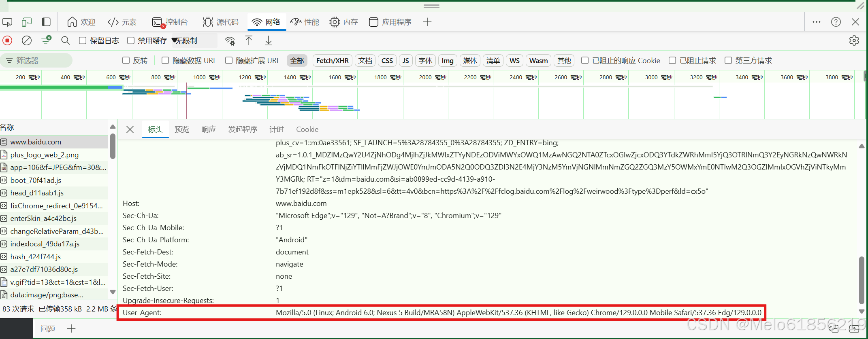Open the 内存 memory tab

tap(344, 22)
